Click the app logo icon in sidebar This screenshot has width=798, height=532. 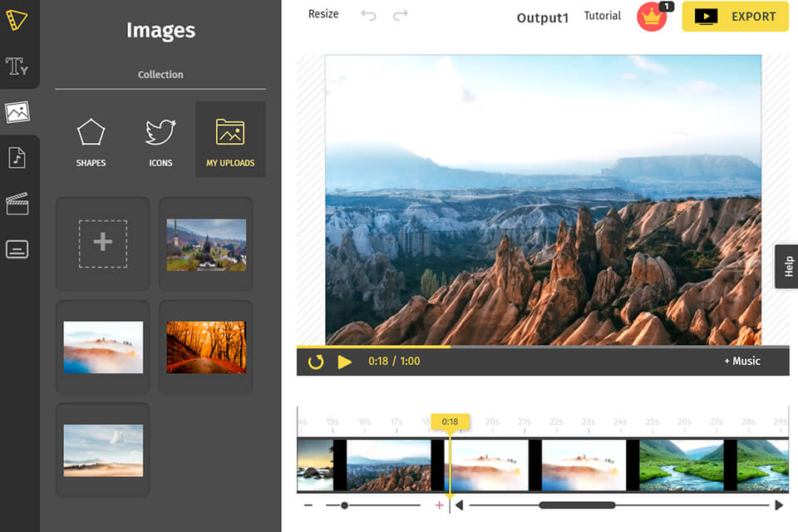pos(17,19)
